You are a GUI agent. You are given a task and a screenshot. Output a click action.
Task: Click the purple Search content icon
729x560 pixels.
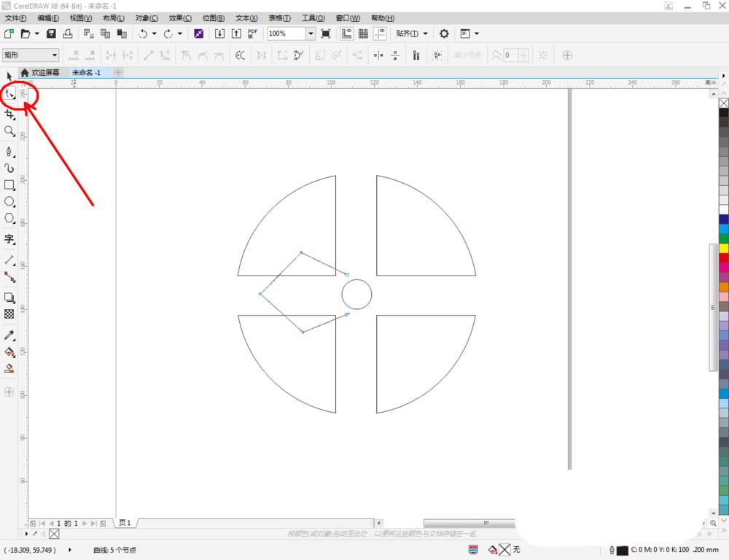click(198, 34)
